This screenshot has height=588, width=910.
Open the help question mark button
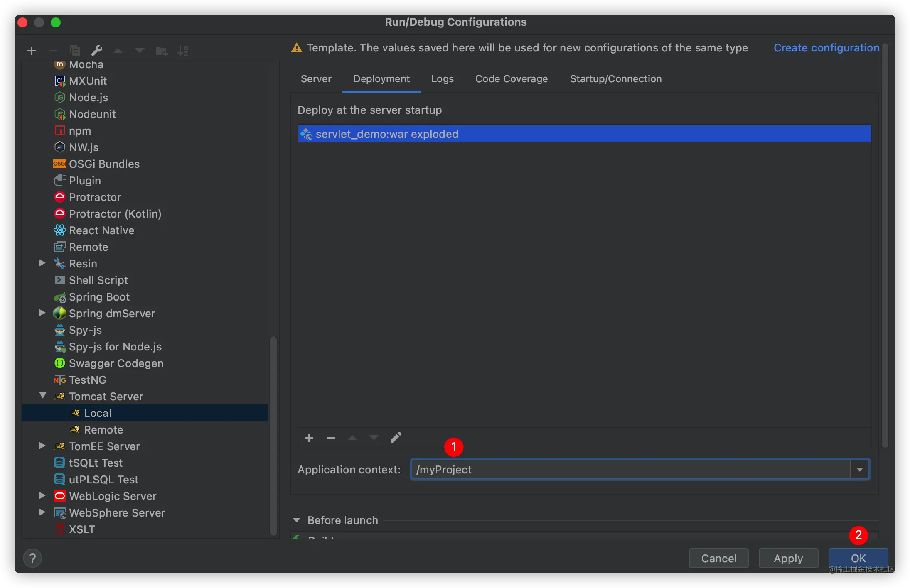coord(32,558)
